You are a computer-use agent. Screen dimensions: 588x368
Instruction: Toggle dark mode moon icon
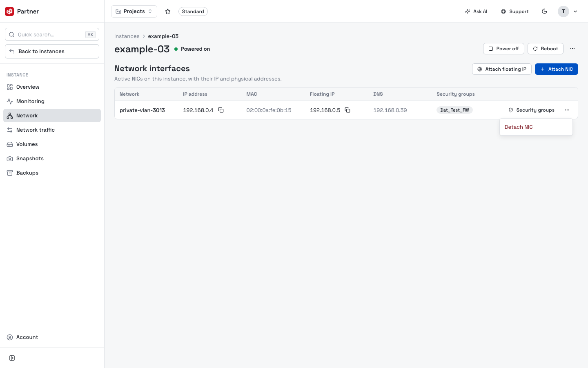click(544, 11)
